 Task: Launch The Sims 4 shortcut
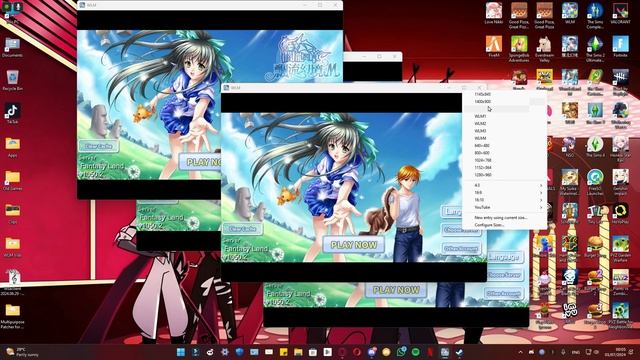click(x=595, y=147)
